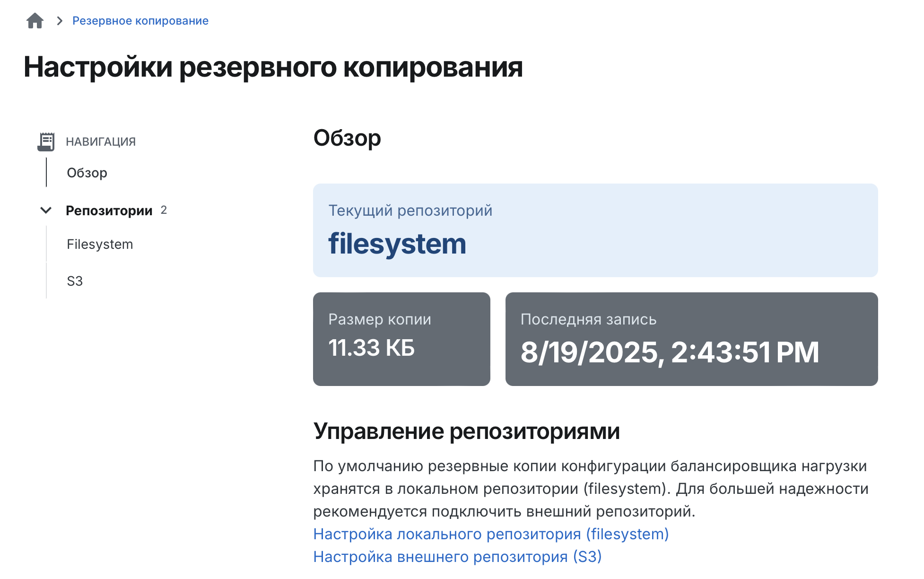Click the Обзор section heading
This screenshot has width=924, height=579.
347,138
